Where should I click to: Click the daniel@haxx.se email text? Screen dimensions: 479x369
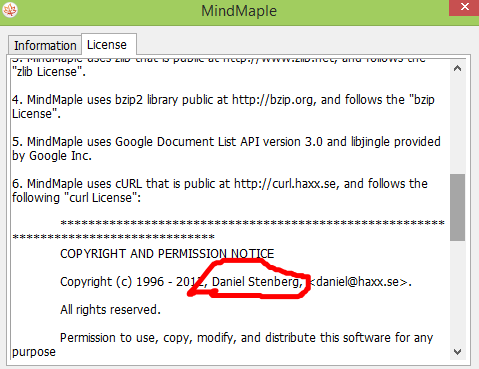[358, 282]
